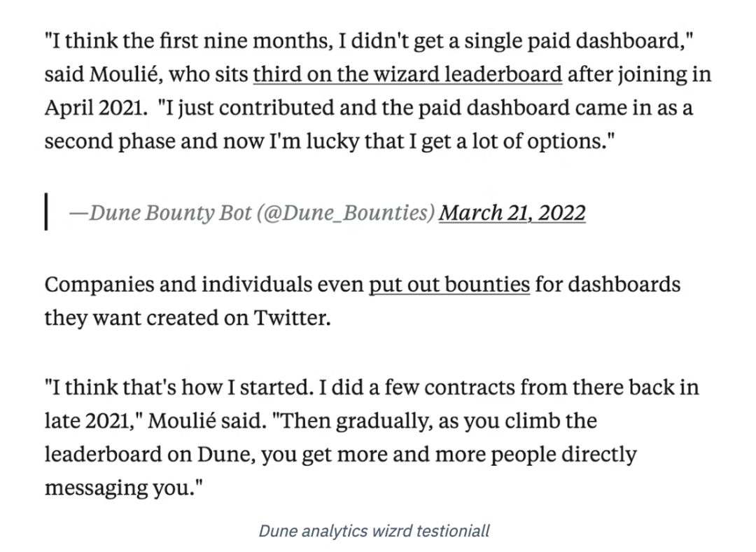Screen dimensions: 756x552
Task: Click the vertical blockquote bar beside the tweet
Action: 46,212
